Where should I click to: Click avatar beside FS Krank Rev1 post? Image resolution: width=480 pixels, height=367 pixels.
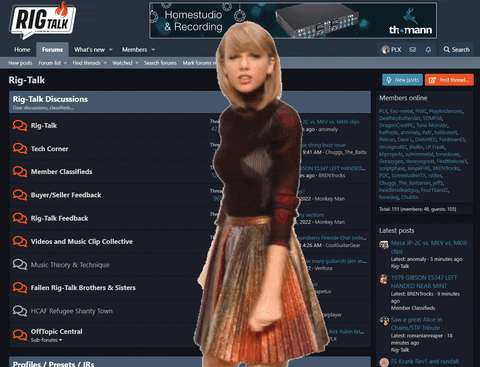tap(384, 362)
